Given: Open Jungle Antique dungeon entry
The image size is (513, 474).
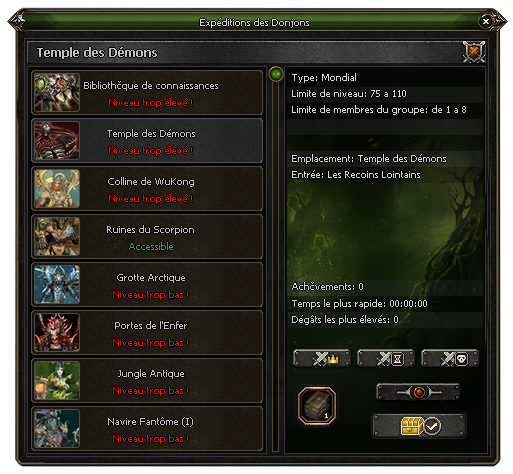Looking at the screenshot, I should [x=147, y=381].
